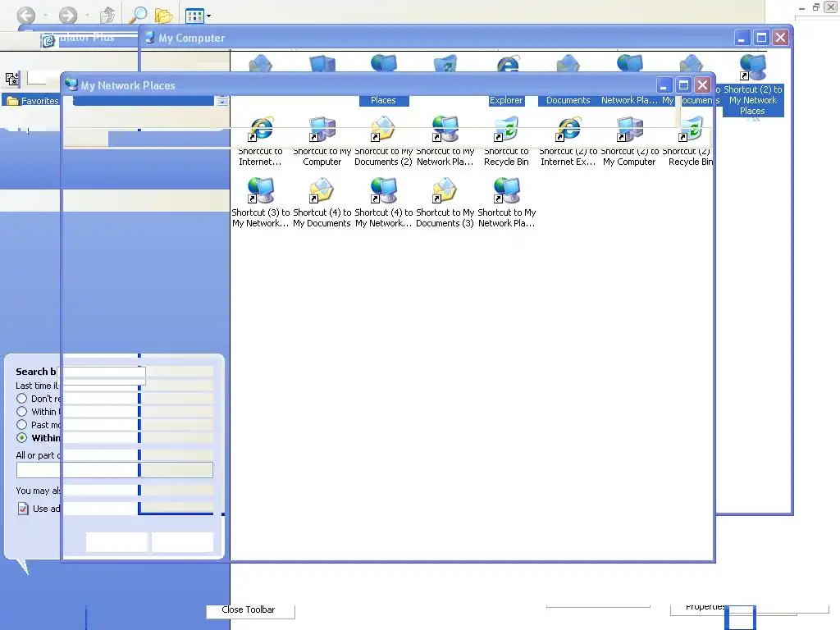Choose the "Past mo..." radio option
840x630 pixels.
(21, 425)
